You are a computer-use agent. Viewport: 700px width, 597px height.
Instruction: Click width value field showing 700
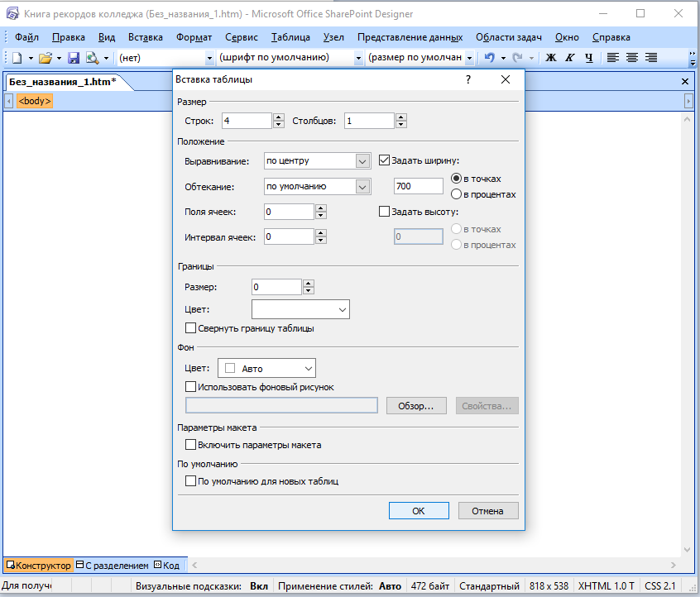click(419, 186)
